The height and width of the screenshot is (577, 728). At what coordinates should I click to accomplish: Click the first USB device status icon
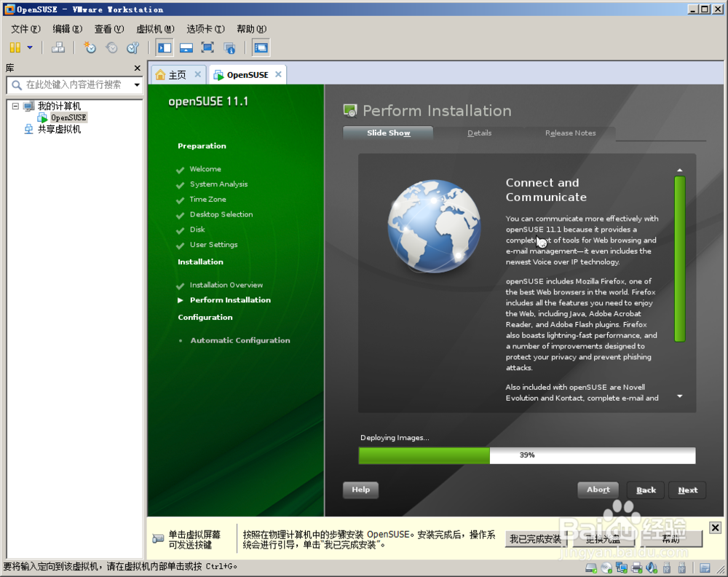[x=667, y=568]
